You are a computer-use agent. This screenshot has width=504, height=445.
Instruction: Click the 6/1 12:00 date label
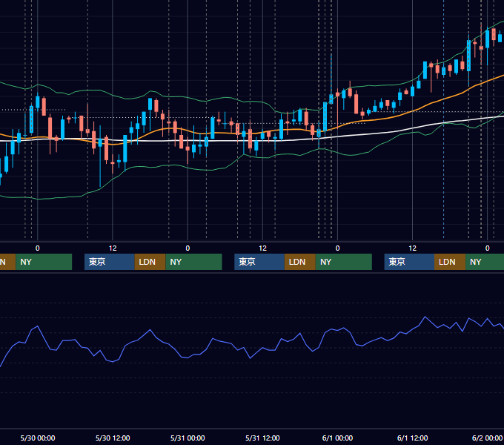coord(412,438)
